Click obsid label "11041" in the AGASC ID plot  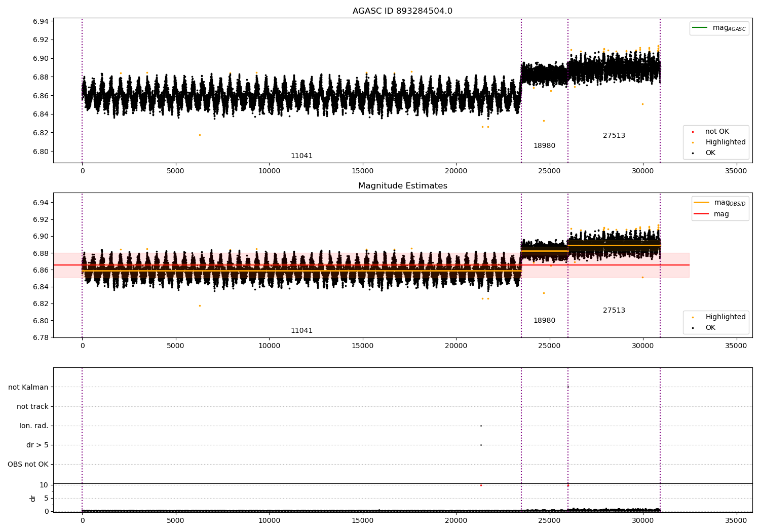click(301, 156)
